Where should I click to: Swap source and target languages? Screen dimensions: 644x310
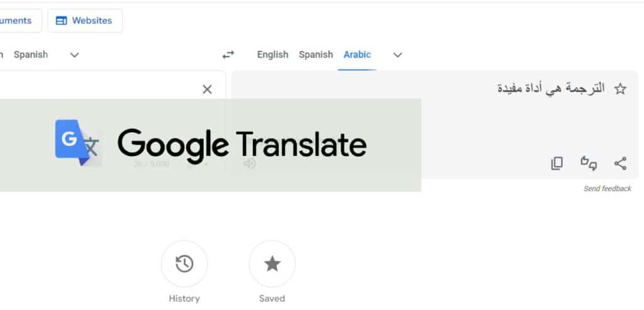(x=228, y=55)
